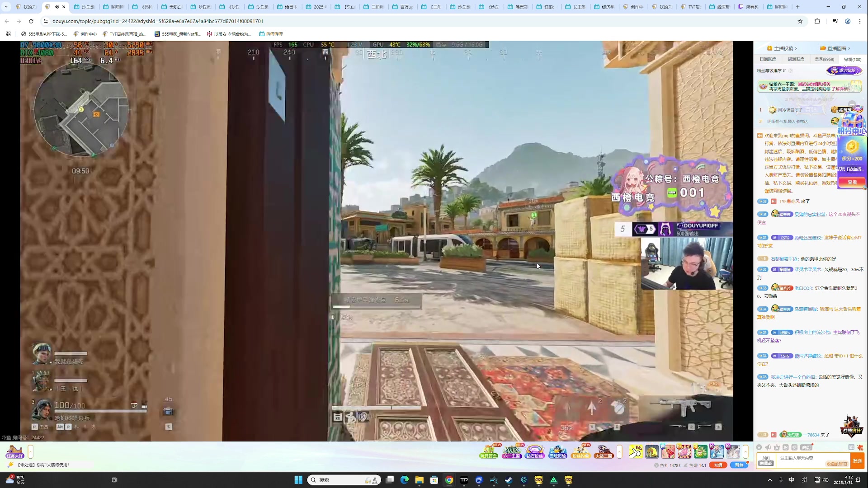Viewport: 868px width, 488px height.
Task: Open the 六一王国 activity icon
Action: click(x=512, y=451)
